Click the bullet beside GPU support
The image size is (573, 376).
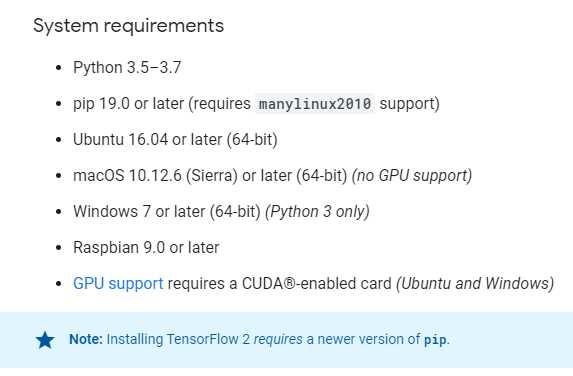[x=59, y=284]
